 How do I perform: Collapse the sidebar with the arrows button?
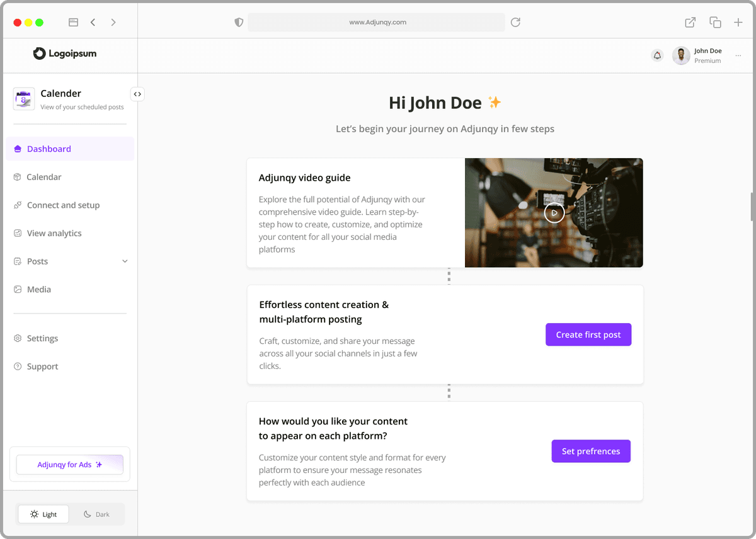137,94
